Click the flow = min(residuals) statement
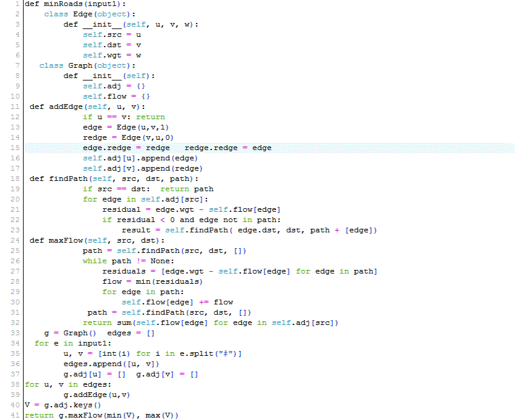 point(152,281)
